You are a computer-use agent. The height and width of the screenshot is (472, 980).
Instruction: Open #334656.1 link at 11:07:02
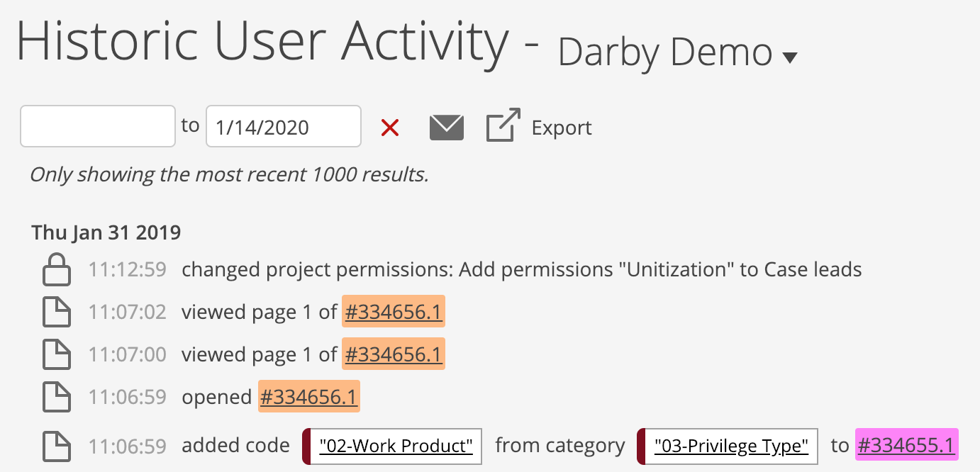tap(394, 312)
